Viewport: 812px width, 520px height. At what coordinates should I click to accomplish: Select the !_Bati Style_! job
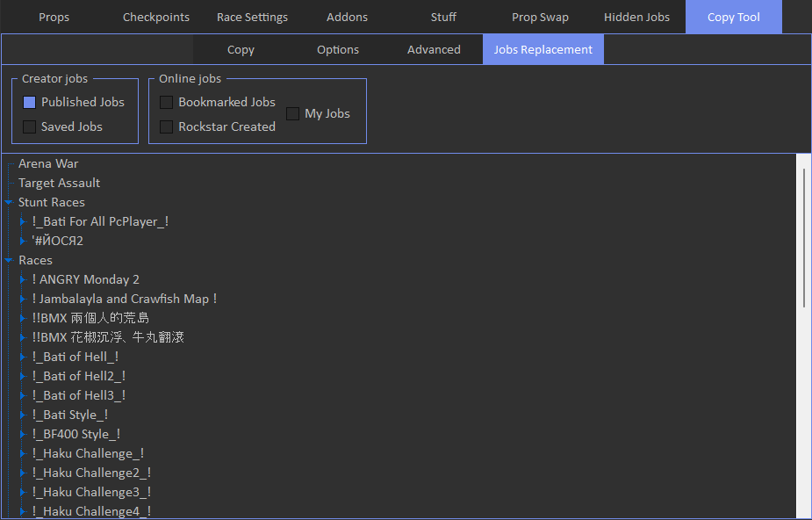coord(70,415)
